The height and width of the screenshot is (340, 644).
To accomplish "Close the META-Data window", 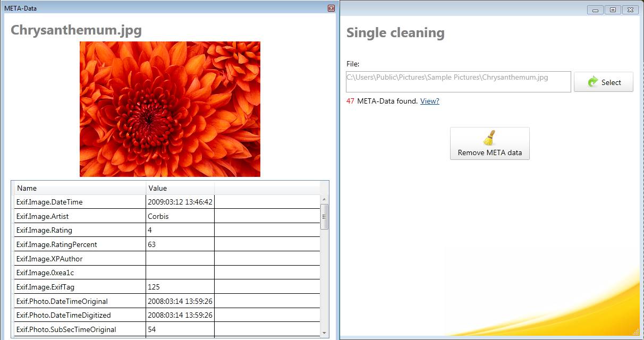I will 331,8.
